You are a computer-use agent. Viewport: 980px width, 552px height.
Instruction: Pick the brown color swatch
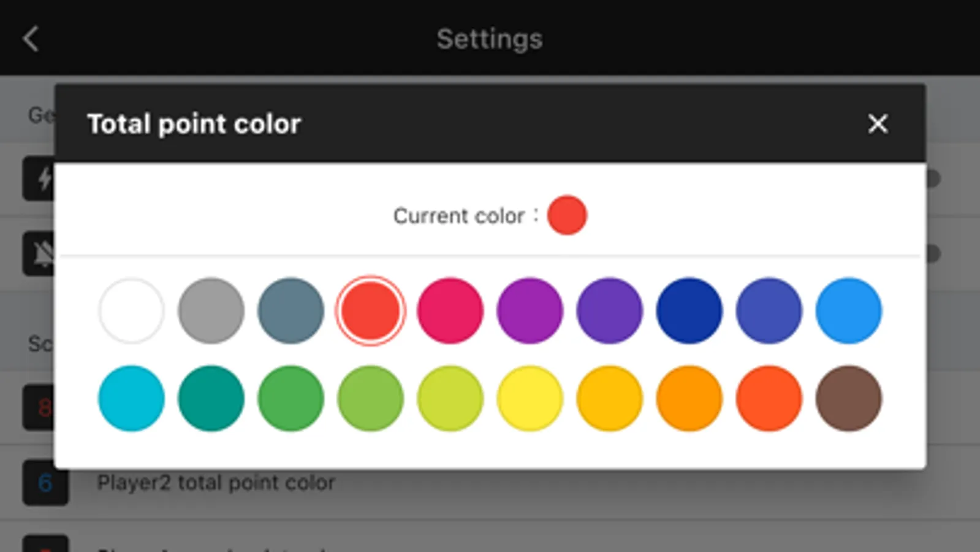[848, 399]
